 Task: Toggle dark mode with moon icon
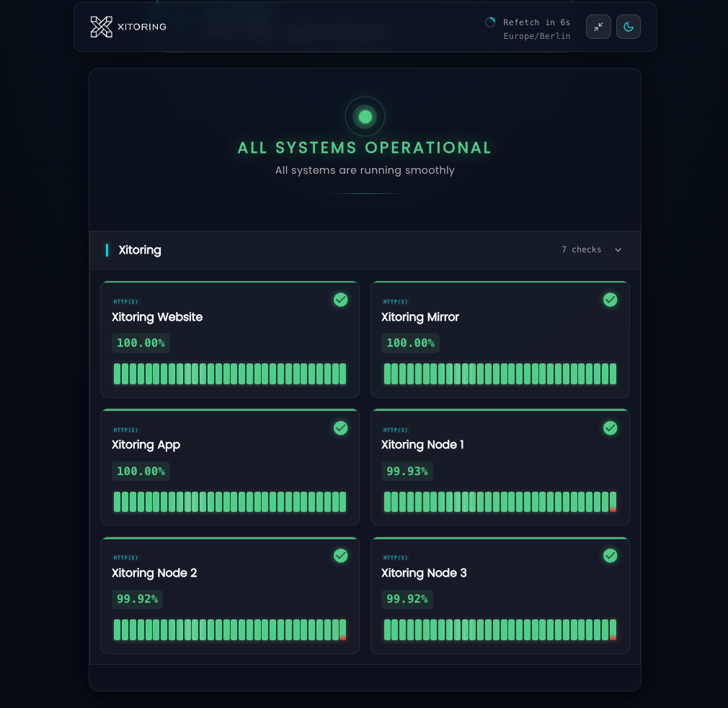point(628,27)
